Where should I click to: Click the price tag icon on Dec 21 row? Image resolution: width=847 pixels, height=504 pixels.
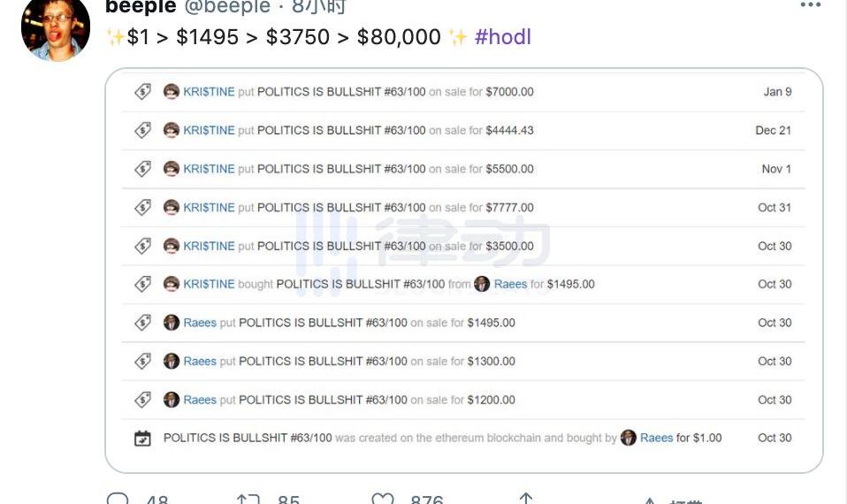pos(142,130)
